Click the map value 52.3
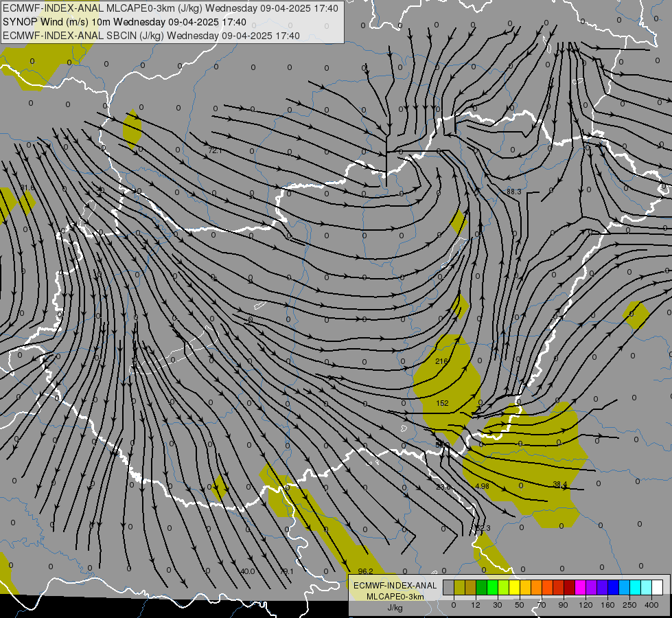 click(483, 528)
